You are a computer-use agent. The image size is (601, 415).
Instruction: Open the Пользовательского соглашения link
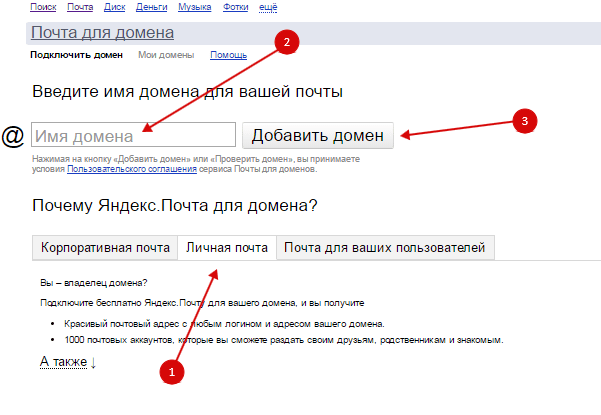(132, 169)
